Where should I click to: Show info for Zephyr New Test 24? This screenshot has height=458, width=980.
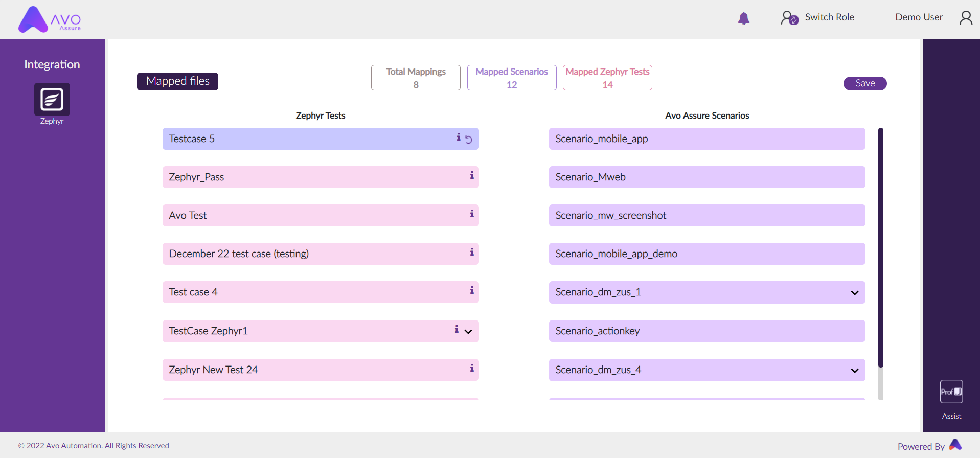click(472, 368)
